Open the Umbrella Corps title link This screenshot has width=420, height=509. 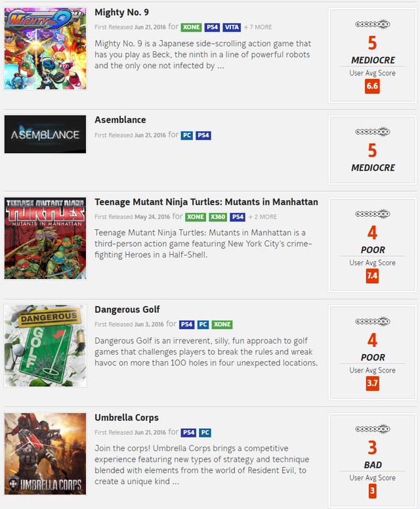tap(127, 418)
